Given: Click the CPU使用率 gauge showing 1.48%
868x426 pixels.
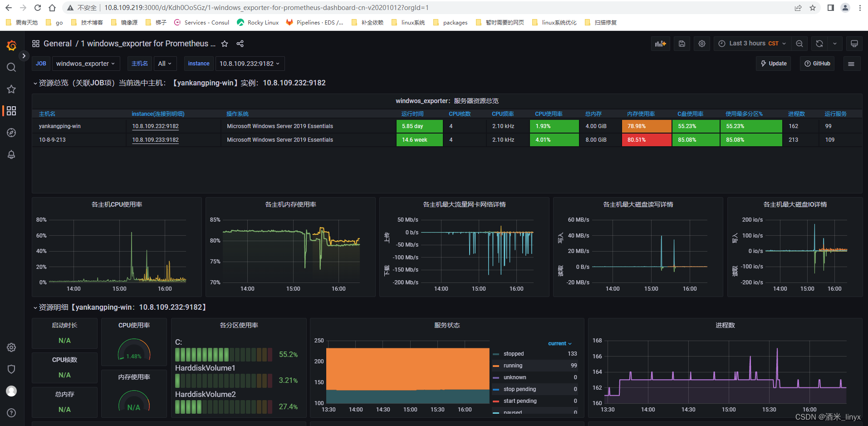Looking at the screenshot, I should (134, 349).
